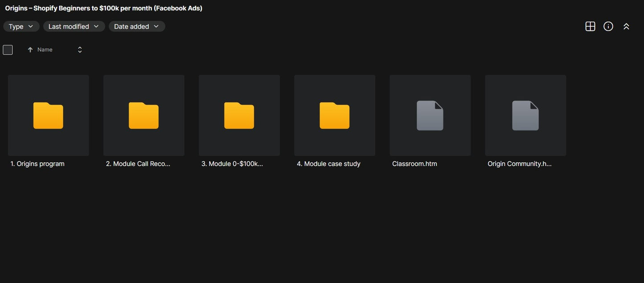The height and width of the screenshot is (283, 644).
Task: Sort by the Name column header
Action: [x=45, y=49]
